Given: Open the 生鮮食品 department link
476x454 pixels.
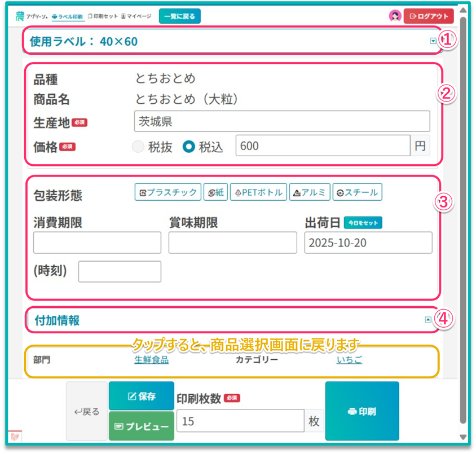Looking at the screenshot, I should [x=151, y=360].
